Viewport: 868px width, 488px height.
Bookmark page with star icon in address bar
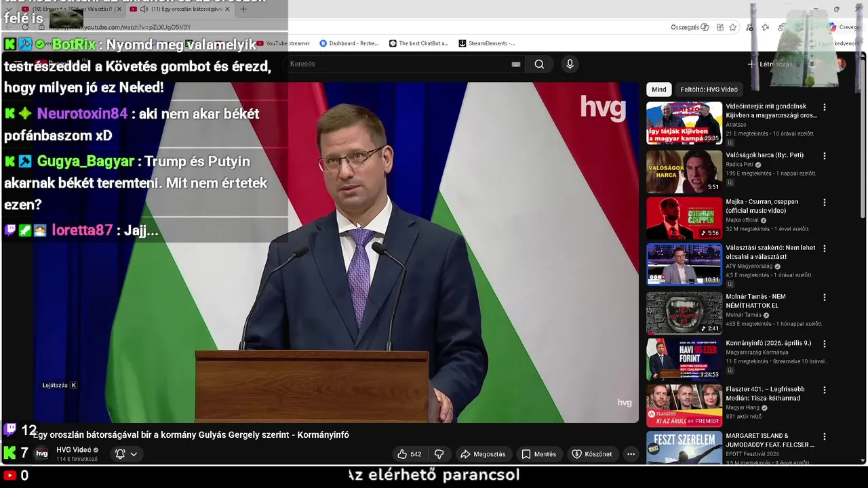(x=733, y=27)
